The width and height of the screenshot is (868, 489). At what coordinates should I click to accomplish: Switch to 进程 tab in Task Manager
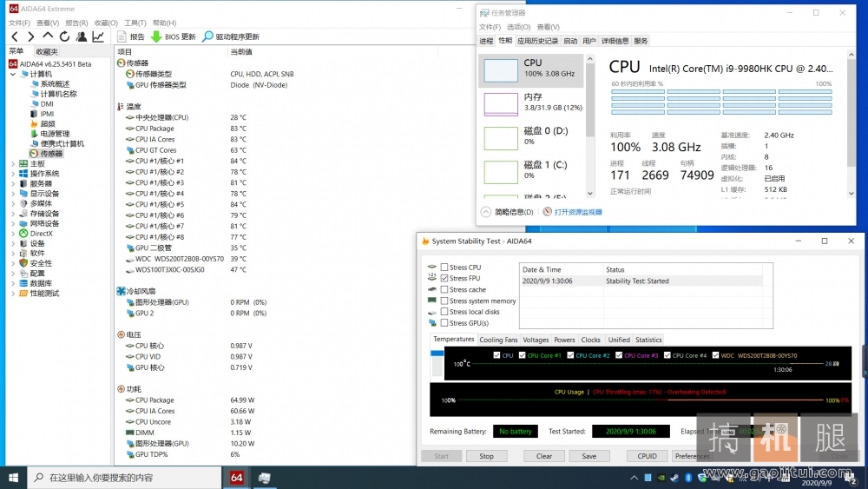click(x=486, y=41)
